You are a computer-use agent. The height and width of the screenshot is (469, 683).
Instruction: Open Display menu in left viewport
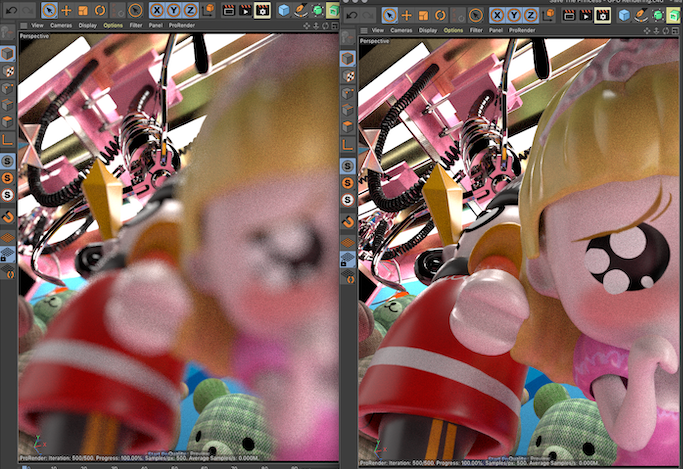[x=88, y=26]
